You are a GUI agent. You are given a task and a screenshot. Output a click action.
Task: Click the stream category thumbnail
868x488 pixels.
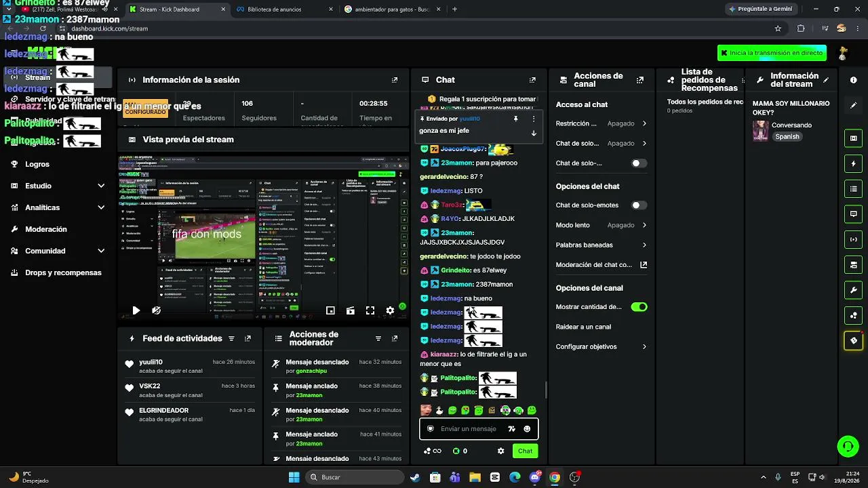[x=761, y=131]
